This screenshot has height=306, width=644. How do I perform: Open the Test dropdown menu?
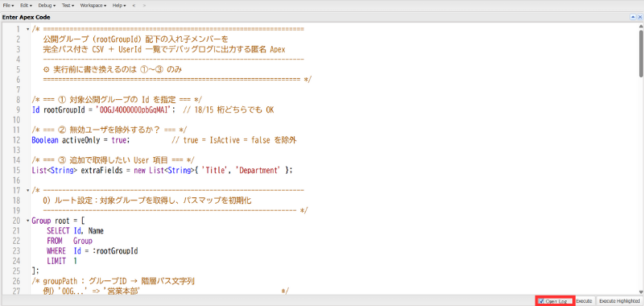(68, 6)
